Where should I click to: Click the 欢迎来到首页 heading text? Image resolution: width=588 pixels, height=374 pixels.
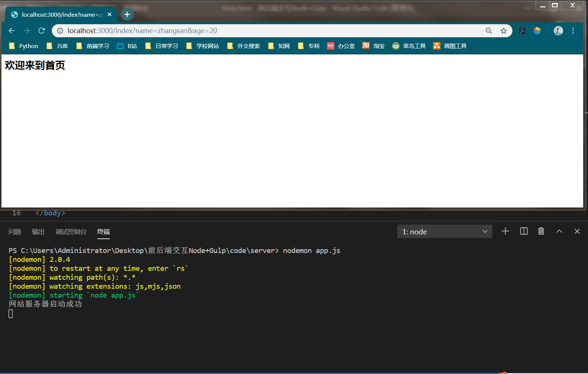(35, 65)
